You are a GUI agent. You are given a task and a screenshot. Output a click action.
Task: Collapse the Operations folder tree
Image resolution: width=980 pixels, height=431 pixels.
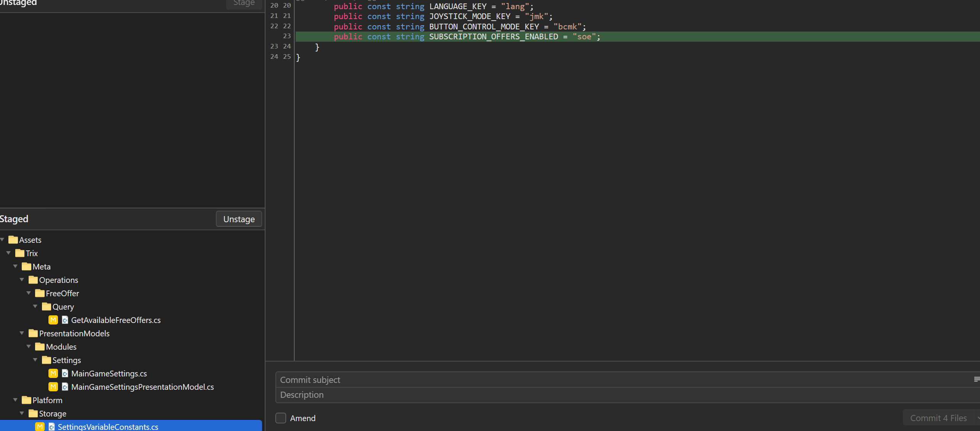click(x=22, y=279)
